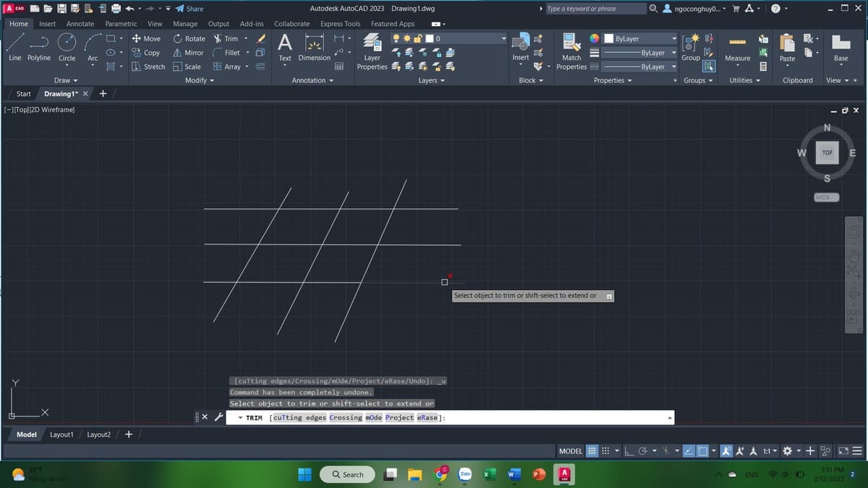Screen dimensions: 868x488
Task: Expand the Modify panel
Action: (x=200, y=80)
